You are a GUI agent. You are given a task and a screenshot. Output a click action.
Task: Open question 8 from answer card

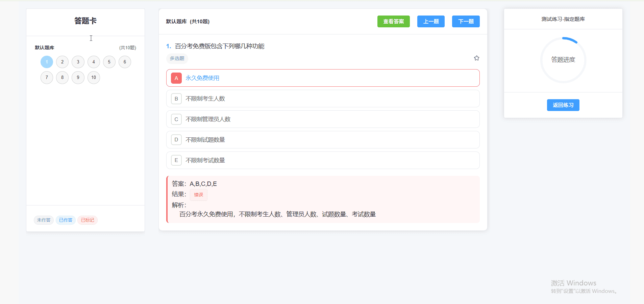click(x=62, y=77)
